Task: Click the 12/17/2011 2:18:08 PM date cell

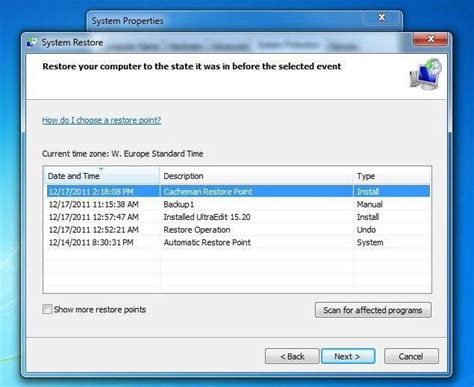Action: [91, 192]
